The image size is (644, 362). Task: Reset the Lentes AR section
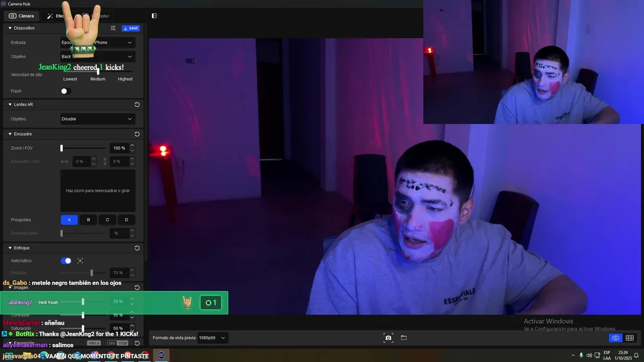(137, 105)
